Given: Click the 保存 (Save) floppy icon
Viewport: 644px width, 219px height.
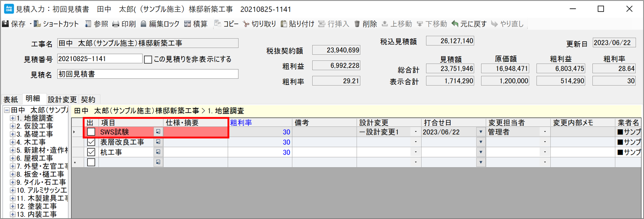Looking at the screenshot, I should point(6,24).
